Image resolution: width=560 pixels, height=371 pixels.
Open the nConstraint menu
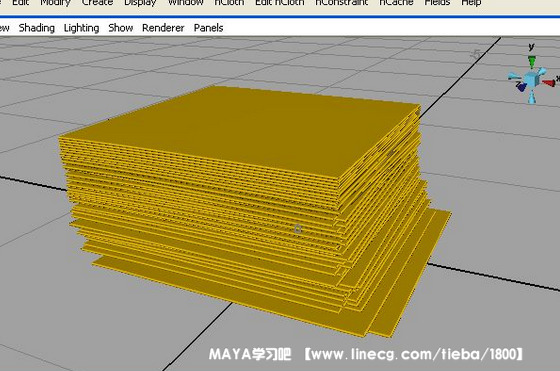point(341,3)
